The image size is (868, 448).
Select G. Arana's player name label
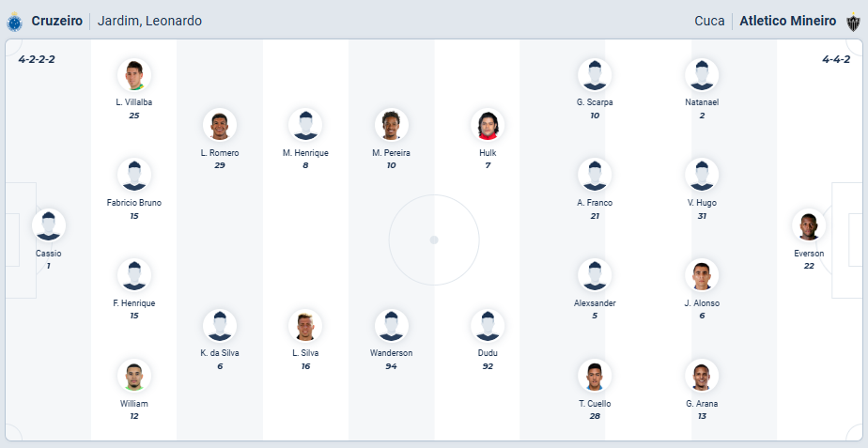click(x=702, y=404)
